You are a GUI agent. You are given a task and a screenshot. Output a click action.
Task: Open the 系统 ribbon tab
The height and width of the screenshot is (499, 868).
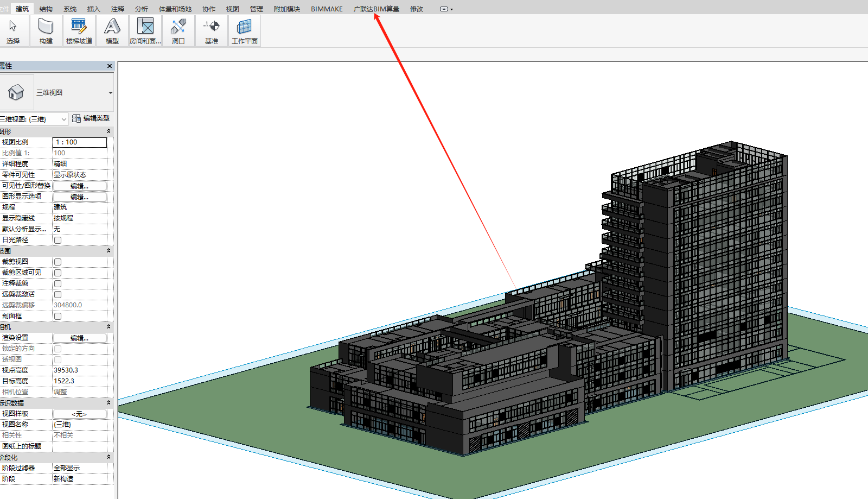(x=70, y=9)
